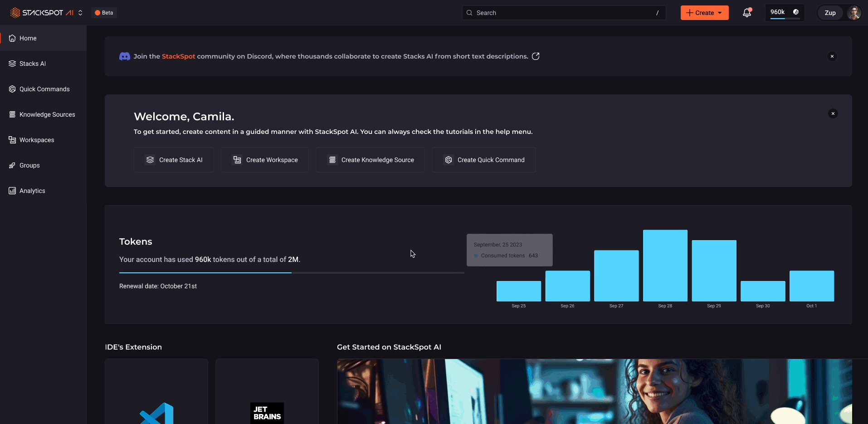Click the Discord icon in the banner
The height and width of the screenshot is (424, 868).
click(125, 56)
